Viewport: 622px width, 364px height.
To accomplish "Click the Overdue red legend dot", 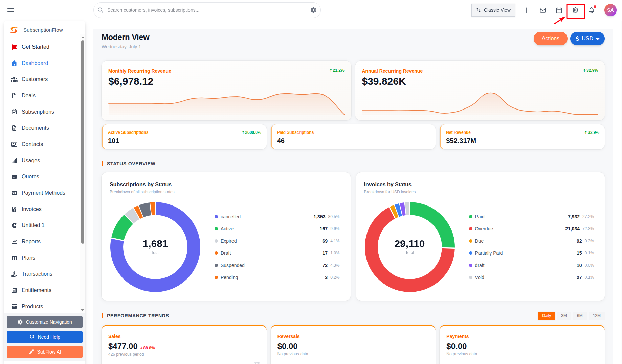I will 471,229.
